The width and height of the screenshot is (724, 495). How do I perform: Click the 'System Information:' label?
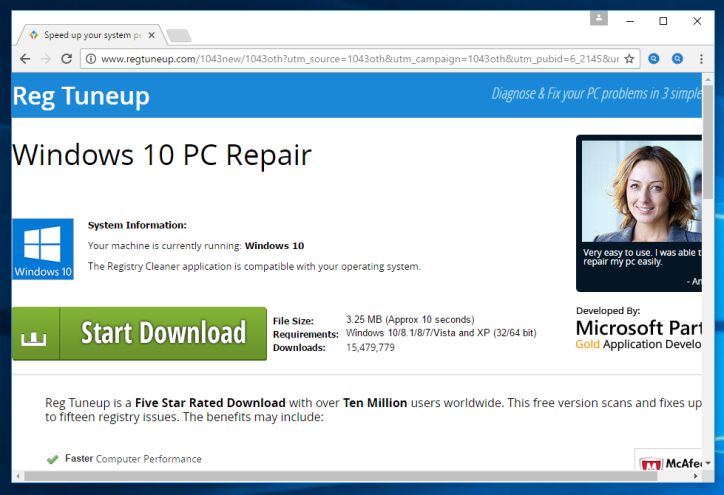click(137, 225)
